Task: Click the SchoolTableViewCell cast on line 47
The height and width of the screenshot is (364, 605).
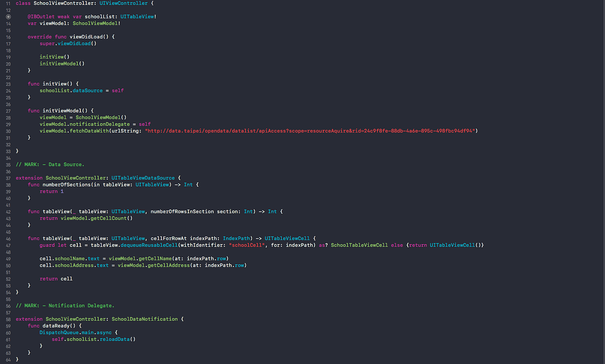Action: [x=360, y=245]
